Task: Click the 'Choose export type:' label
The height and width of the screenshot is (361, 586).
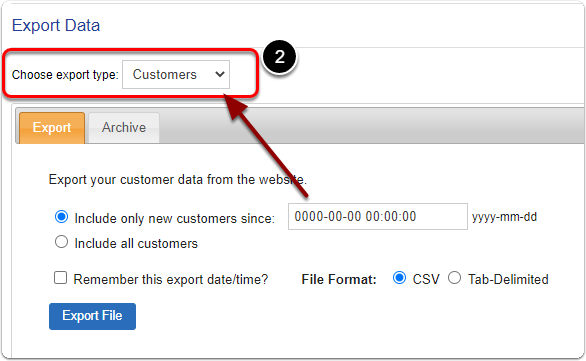Action: pos(65,75)
